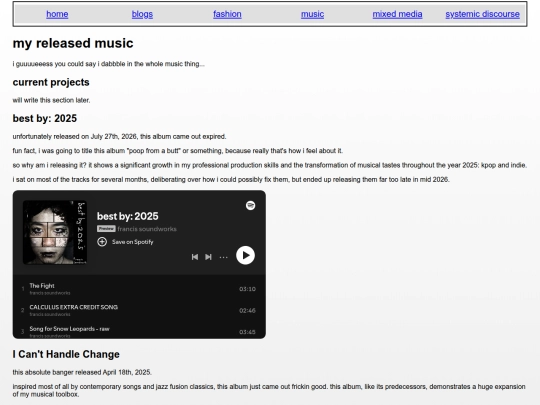
Task: Click duration 02:46 of the Calculus song
Action: tap(247, 311)
